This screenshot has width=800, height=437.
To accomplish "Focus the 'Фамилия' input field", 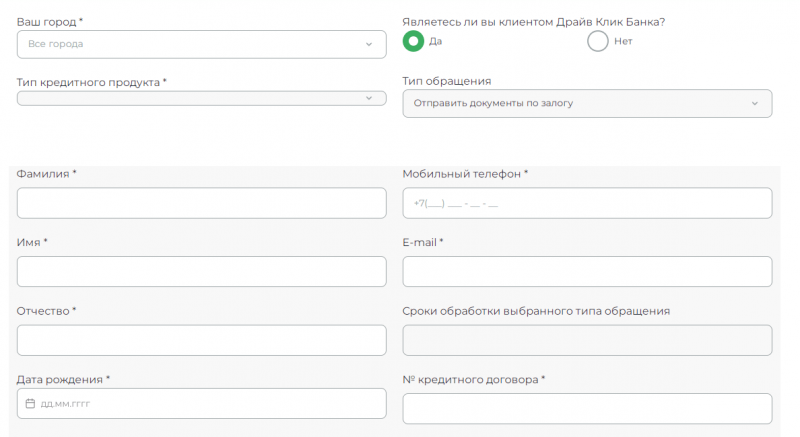I will click(201, 203).
